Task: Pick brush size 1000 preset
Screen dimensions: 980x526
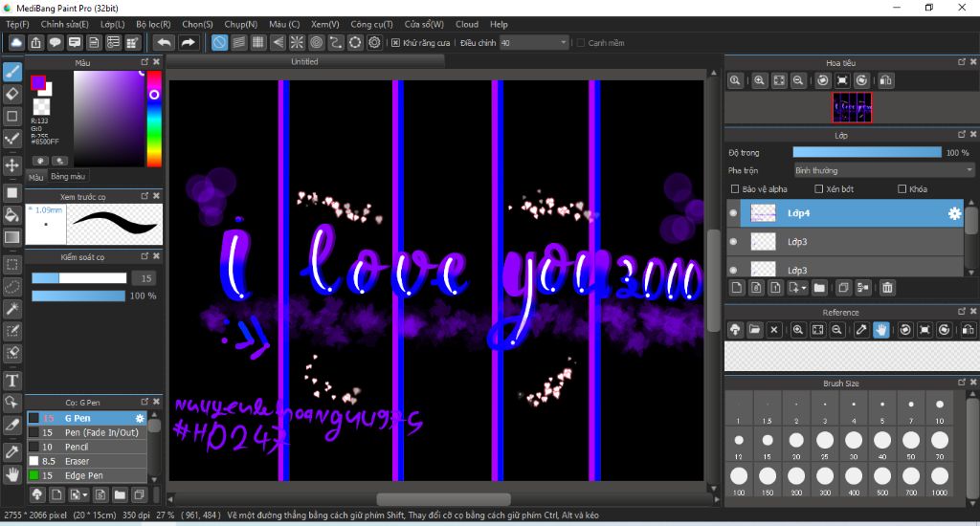Action: (940, 480)
